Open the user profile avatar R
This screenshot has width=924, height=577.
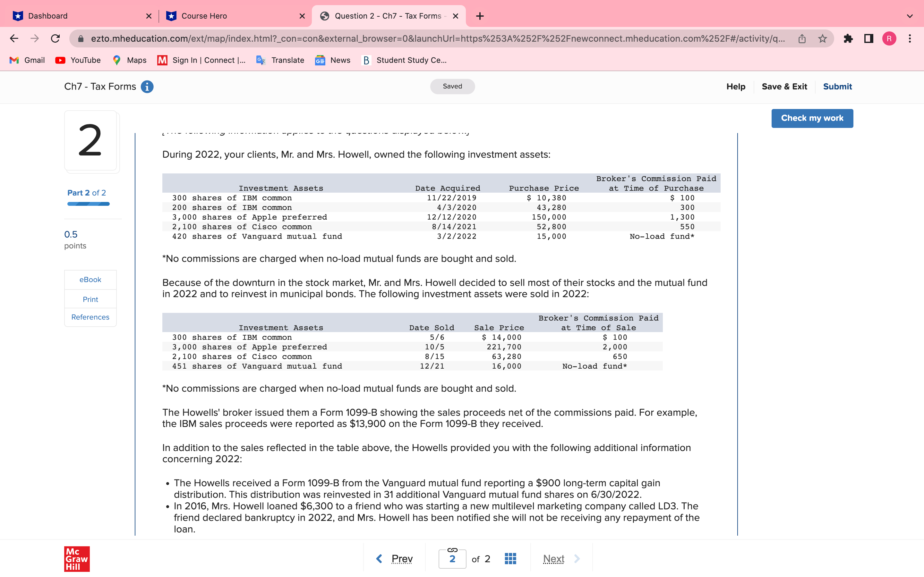pyautogui.click(x=889, y=38)
